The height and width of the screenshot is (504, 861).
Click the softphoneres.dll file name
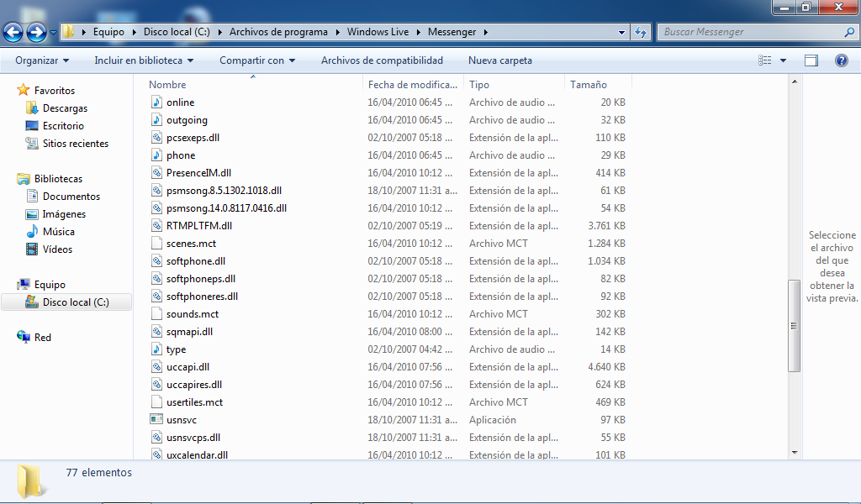pyautogui.click(x=202, y=297)
